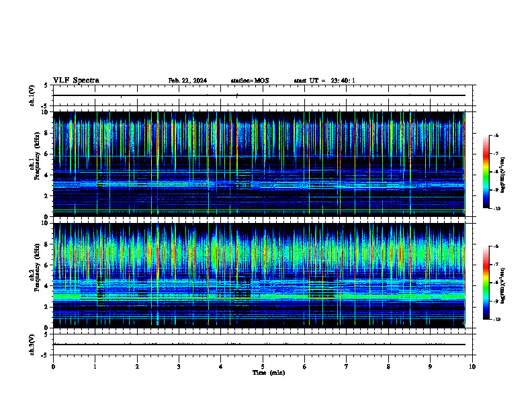Click the ch.1 color bar PSD unit label
The image size is (532, 411).
(x=503, y=175)
